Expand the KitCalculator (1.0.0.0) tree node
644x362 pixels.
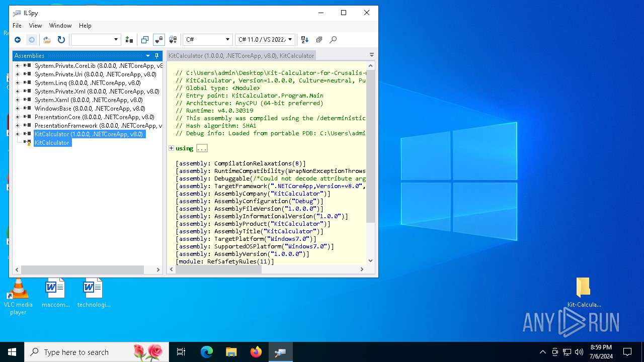pos(18,134)
